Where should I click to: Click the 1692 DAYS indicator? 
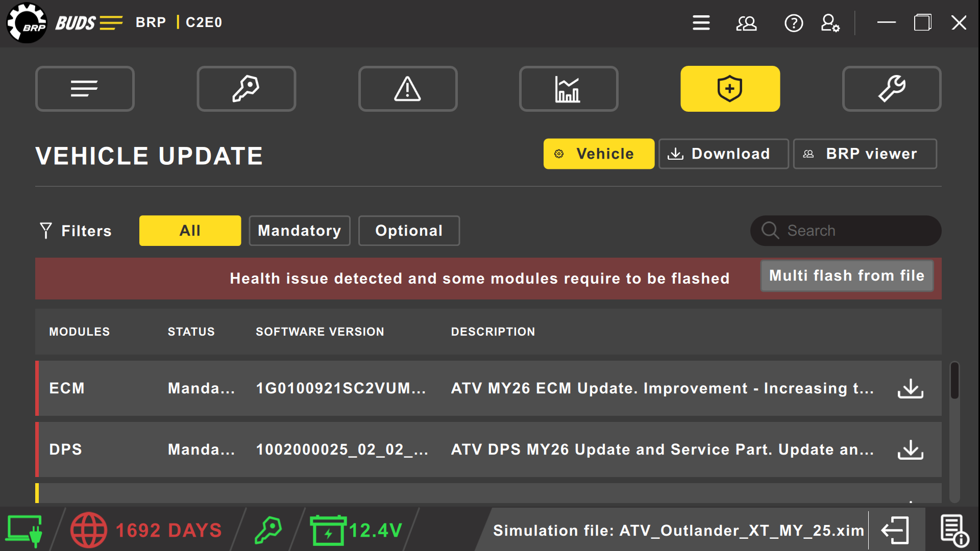(x=169, y=531)
